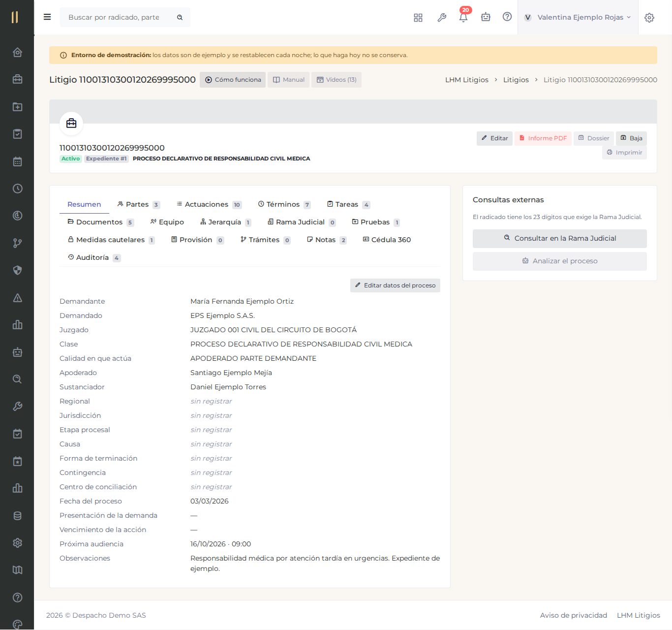672x630 pixels.
Task: Open the Manual button
Action: (288, 80)
